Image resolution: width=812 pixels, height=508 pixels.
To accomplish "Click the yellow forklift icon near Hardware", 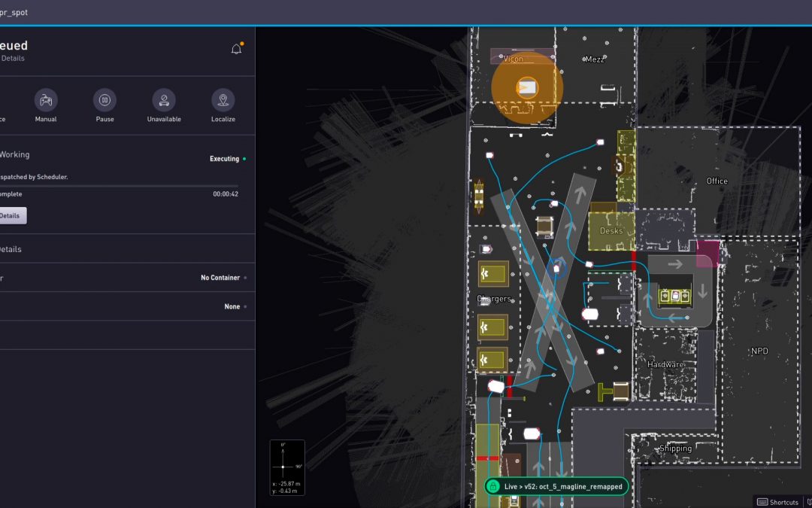I will (x=605, y=391).
